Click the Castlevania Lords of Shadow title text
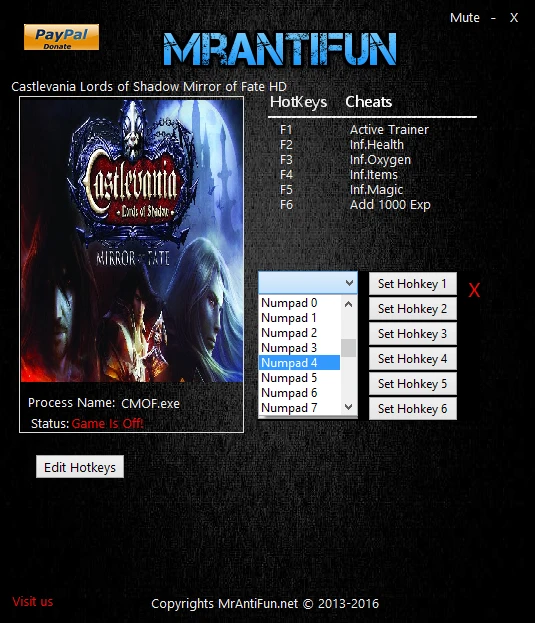This screenshot has height=623, width=535. point(149,87)
